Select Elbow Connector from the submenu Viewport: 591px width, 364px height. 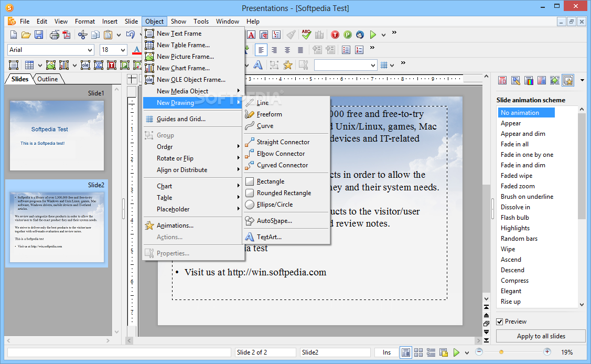point(286,153)
